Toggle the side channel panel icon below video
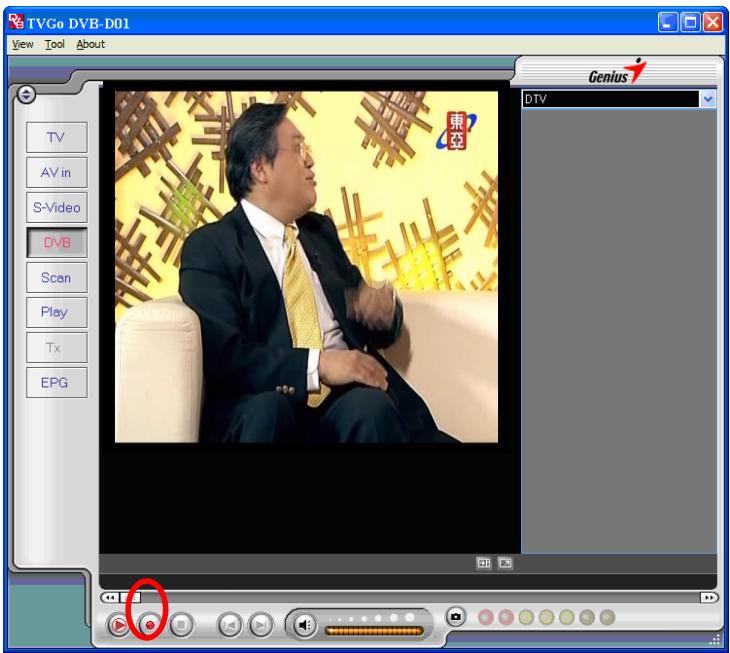 pyautogui.click(x=484, y=563)
